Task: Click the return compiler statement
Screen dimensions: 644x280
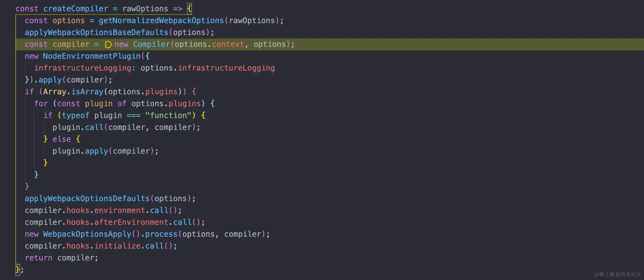Action: pos(61,258)
